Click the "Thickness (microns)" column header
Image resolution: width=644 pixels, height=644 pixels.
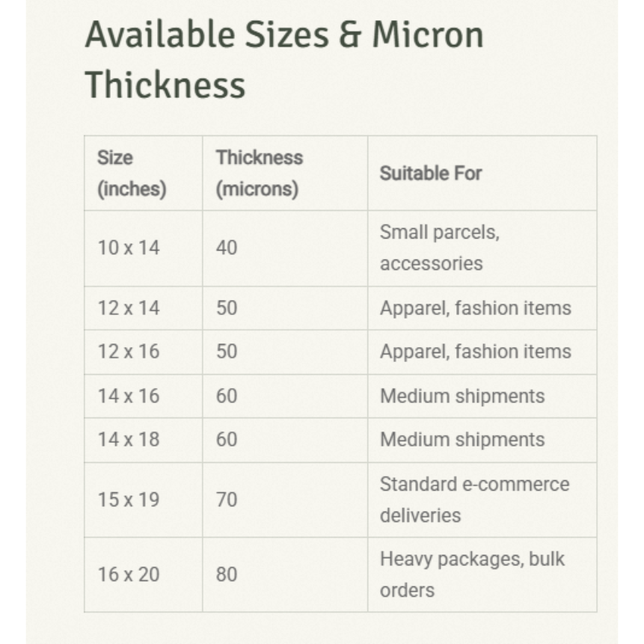pos(259,174)
